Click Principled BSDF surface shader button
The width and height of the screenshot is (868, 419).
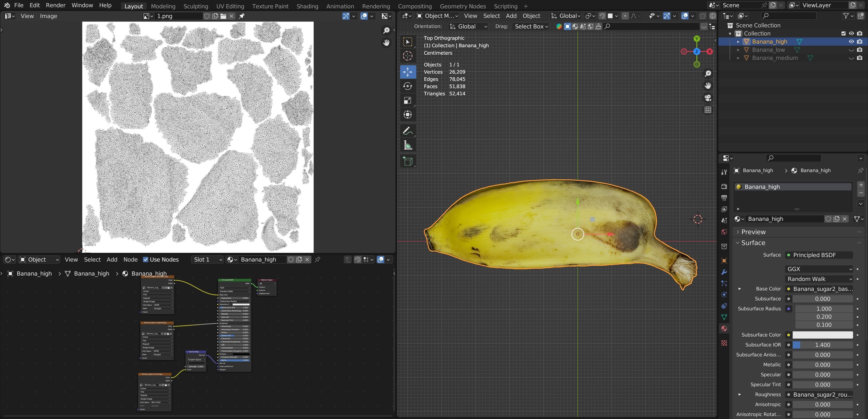click(819, 255)
